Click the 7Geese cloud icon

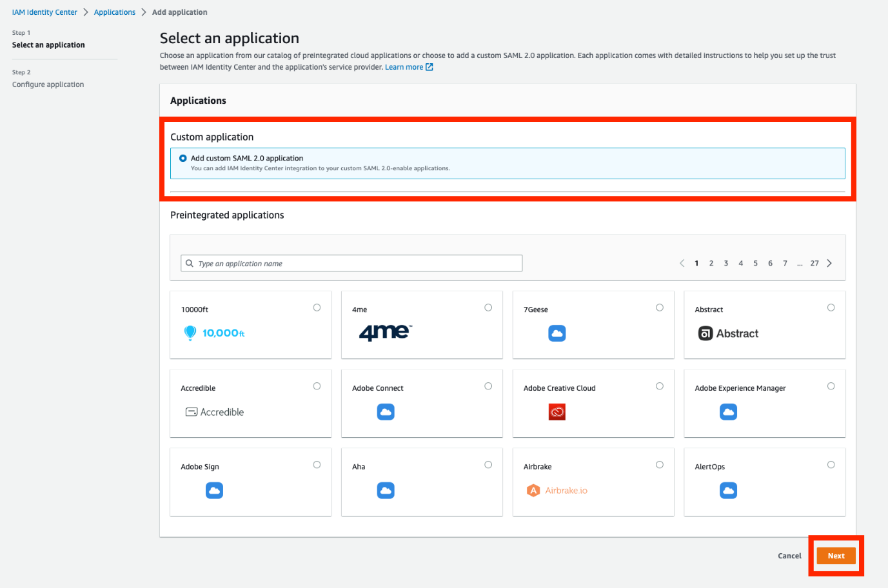tap(557, 333)
